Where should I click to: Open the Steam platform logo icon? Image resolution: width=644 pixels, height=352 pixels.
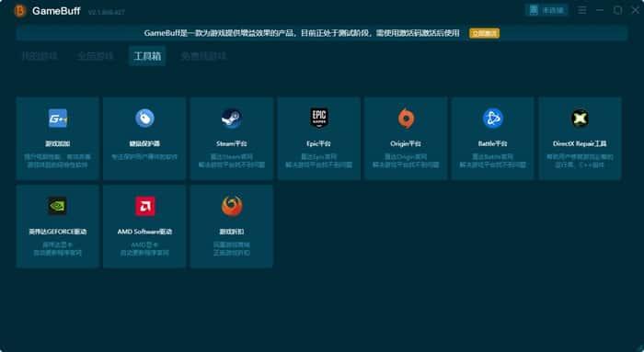232,119
